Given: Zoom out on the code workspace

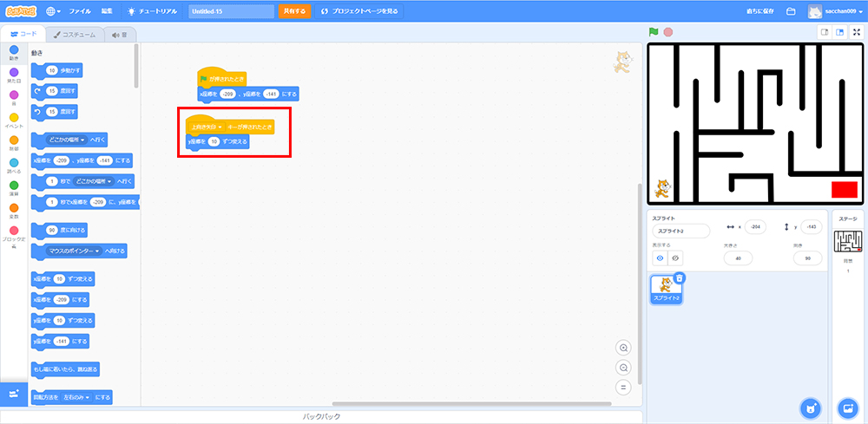Looking at the screenshot, I should click(x=622, y=368).
